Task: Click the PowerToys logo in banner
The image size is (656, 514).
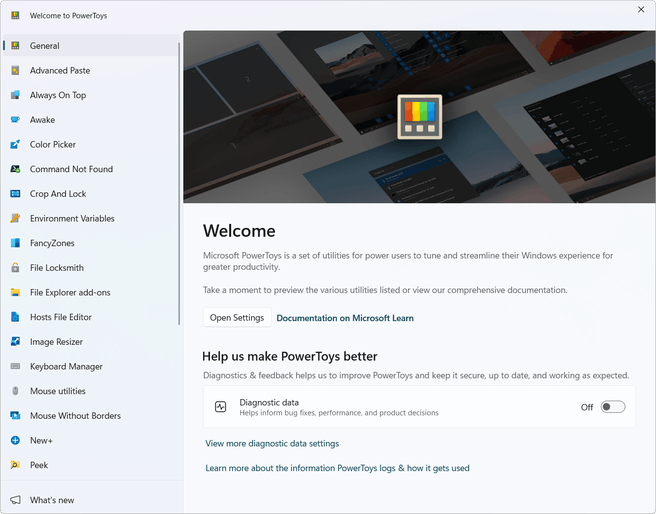Action: pos(420,117)
